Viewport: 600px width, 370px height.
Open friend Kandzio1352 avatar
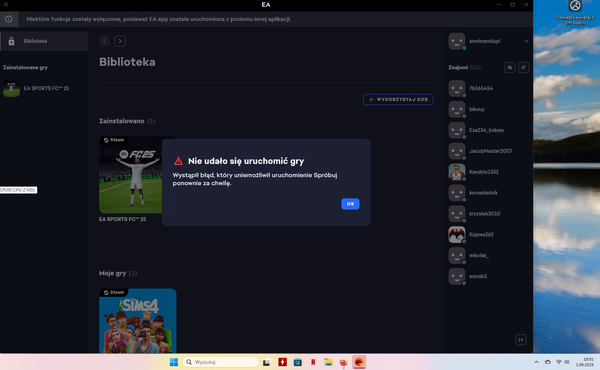coord(457,172)
